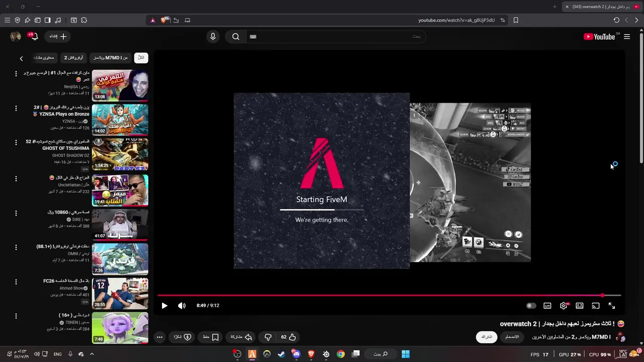Open the VPN shield icon in browser sidebar
The width and height of the screenshot is (644, 362).
[x=17, y=20]
